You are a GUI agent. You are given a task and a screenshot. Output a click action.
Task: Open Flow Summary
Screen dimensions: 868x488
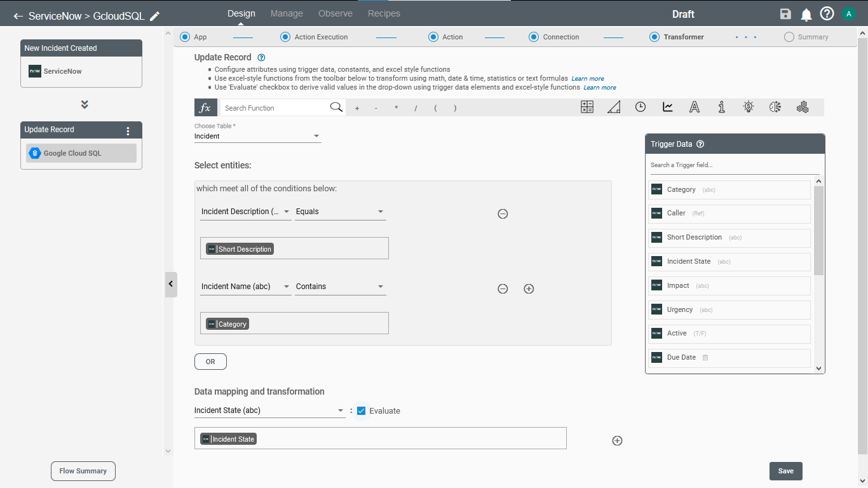tap(83, 471)
